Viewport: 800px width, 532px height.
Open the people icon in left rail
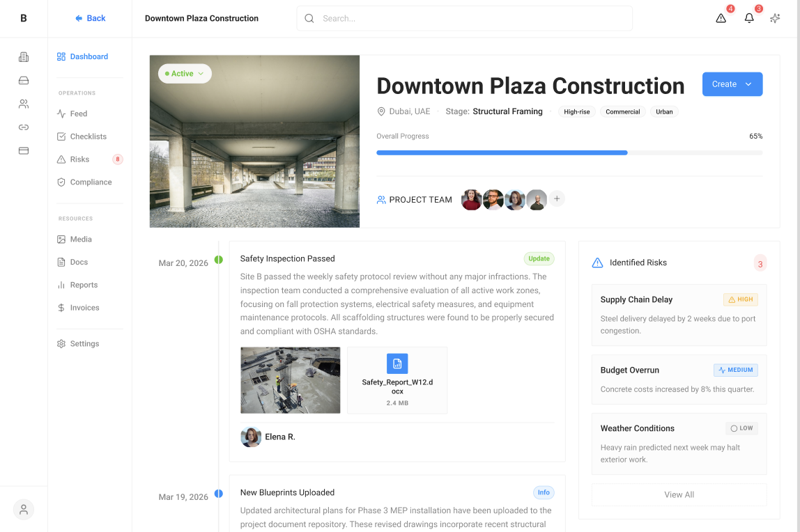click(x=24, y=104)
